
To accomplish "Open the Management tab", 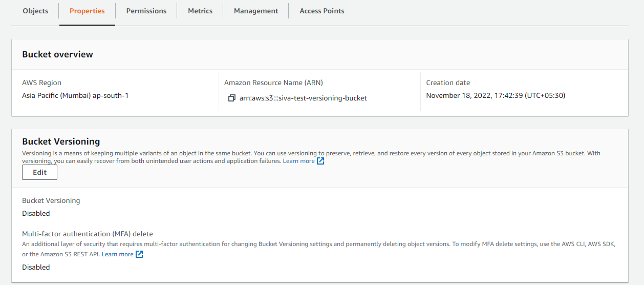I will pyautogui.click(x=256, y=11).
